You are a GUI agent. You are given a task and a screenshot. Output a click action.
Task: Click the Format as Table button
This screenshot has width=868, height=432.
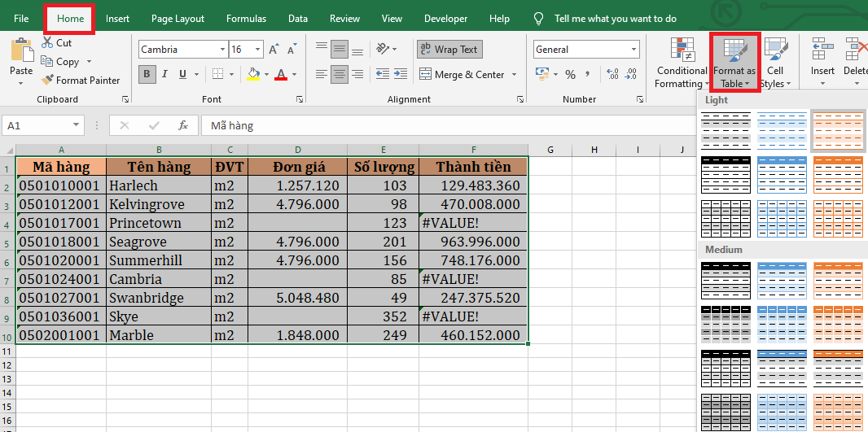(734, 63)
